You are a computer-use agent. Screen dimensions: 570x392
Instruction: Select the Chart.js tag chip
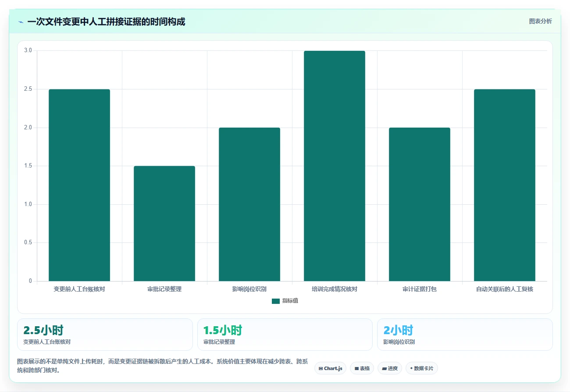[331, 368]
